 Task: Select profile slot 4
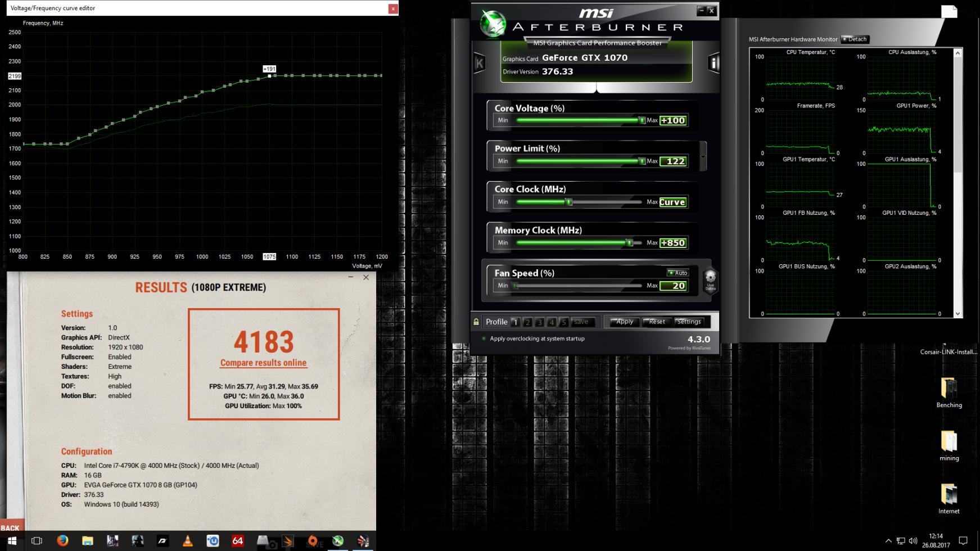[x=552, y=322]
